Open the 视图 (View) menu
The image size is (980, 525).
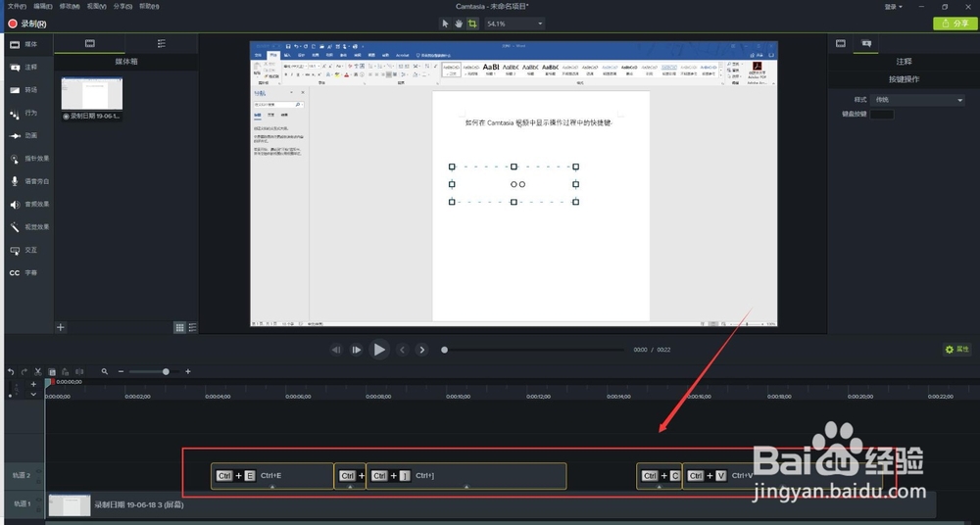point(96,6)
